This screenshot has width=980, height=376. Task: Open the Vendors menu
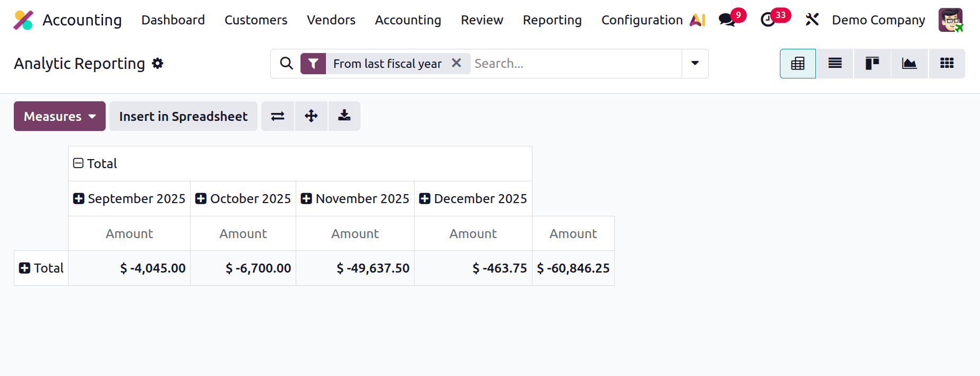(331, 20)
